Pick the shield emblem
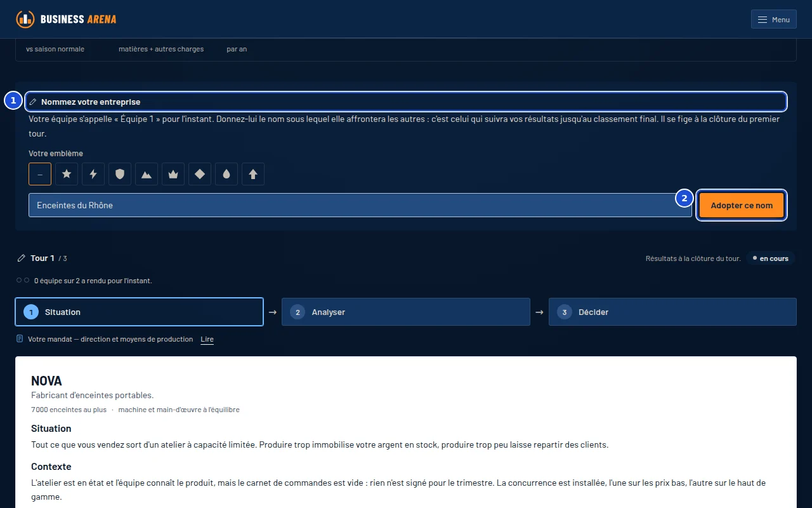This screenshot has height=508, width=812. (120, 174)
